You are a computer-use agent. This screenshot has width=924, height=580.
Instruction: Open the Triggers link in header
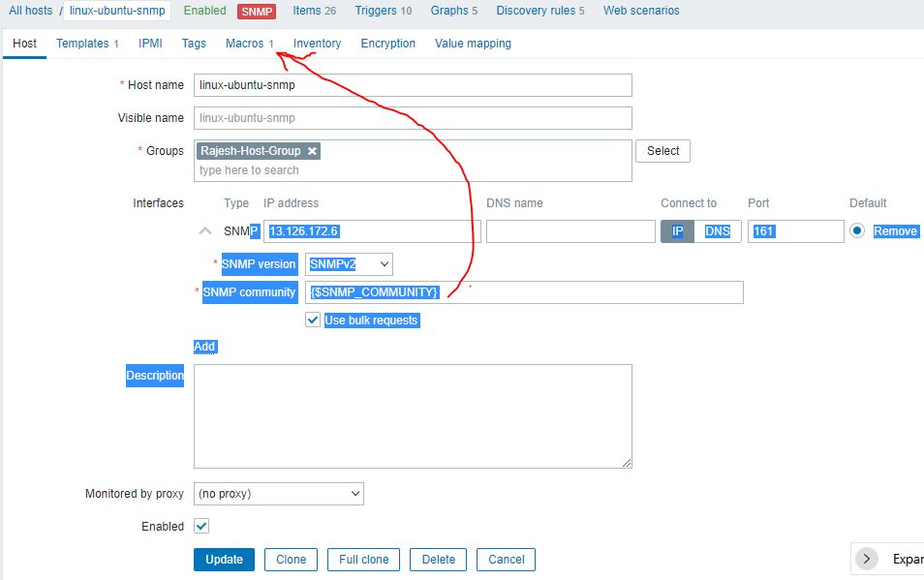click(x=382, y=11)
